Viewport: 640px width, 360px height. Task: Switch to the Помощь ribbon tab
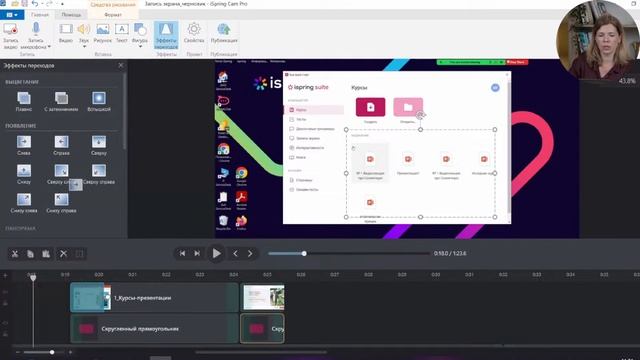[71, 15]
